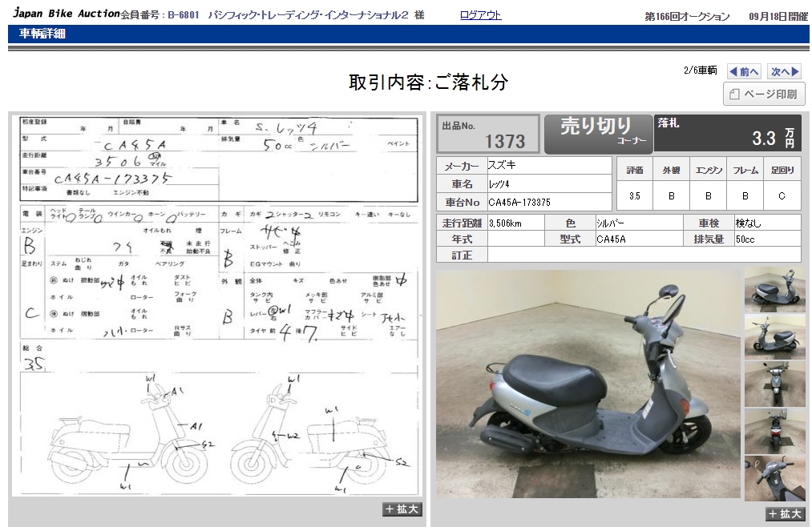This screenshot has height=531, width=812.
Task: Click the member number B-6801
Action: pyautogui.click(x=184, y=15)
